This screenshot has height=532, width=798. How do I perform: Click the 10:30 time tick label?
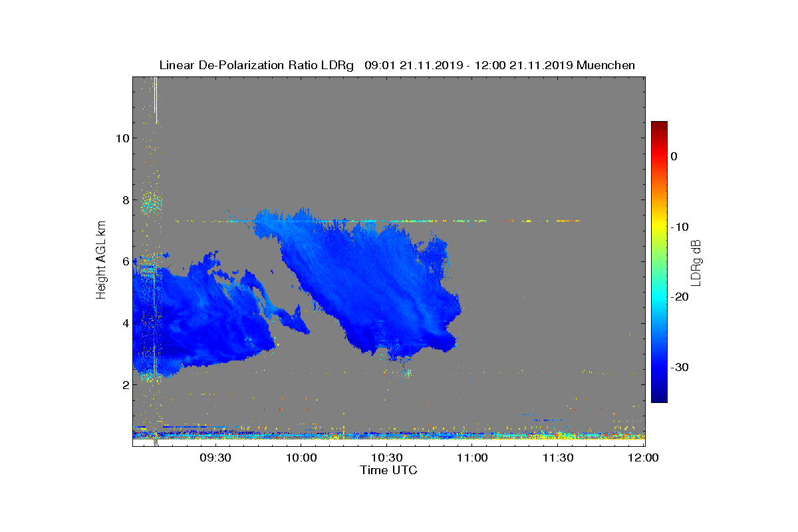pyautogui.click(x=387, y=458)
